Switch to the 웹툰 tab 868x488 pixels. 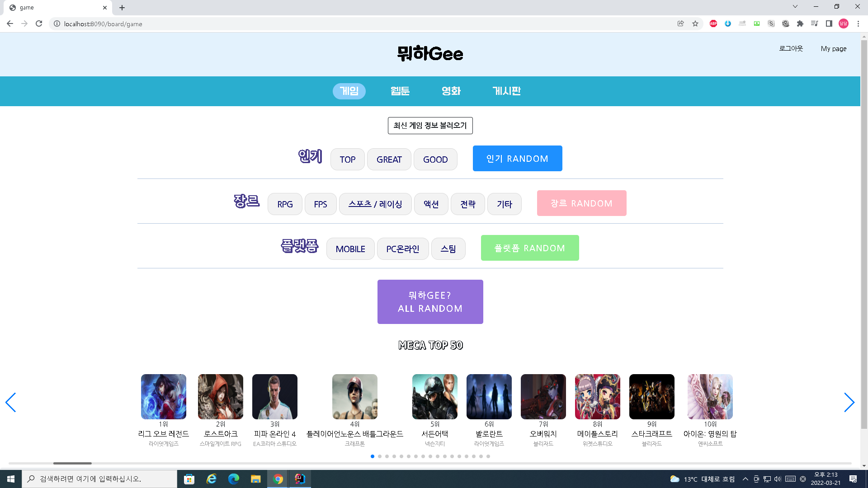400,91
